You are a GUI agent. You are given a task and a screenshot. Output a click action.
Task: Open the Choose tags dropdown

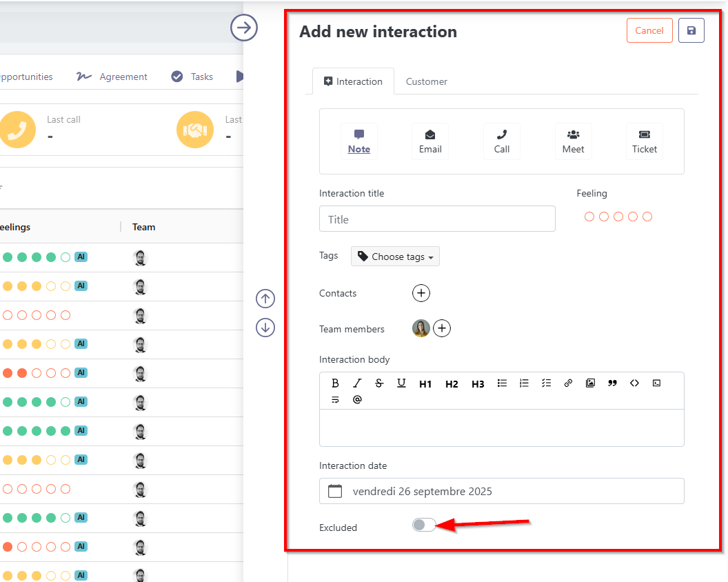click(395, 257)
